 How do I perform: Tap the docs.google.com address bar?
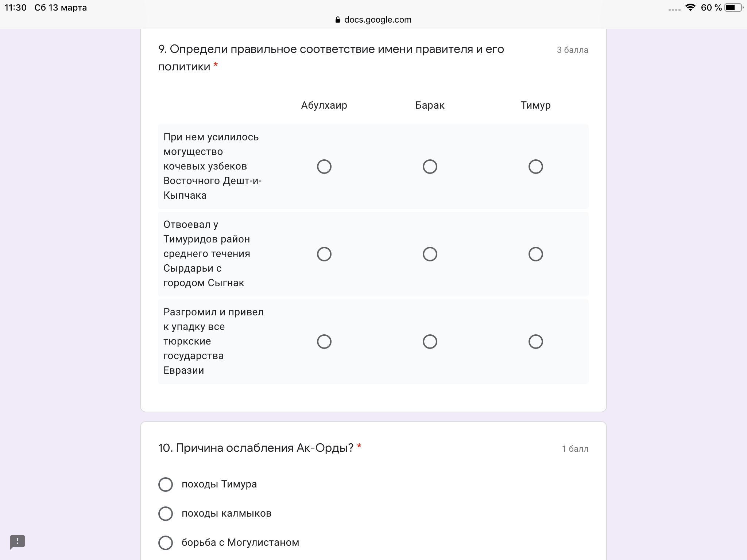[373, 20]
